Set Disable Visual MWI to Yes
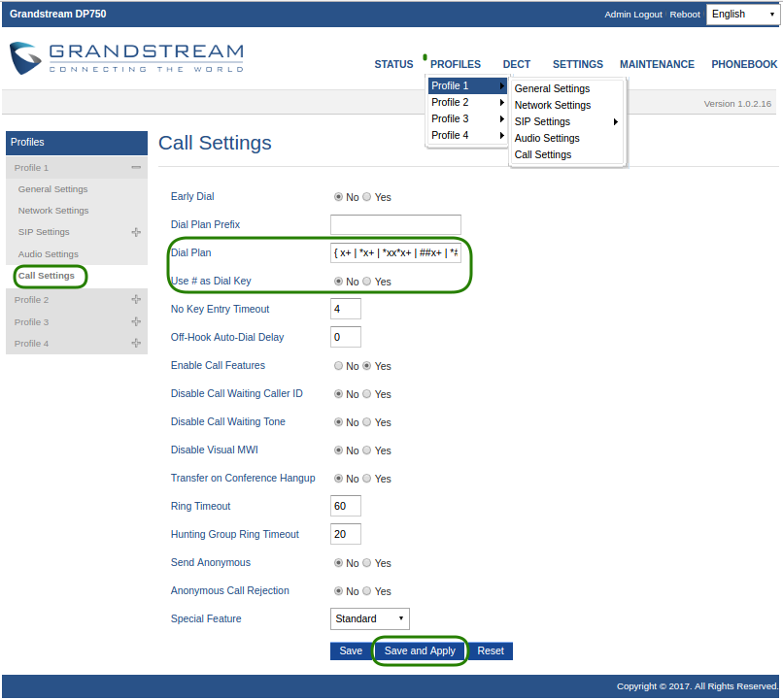Image resolution: width=783 pixels, height=700 pixels. 367,450
